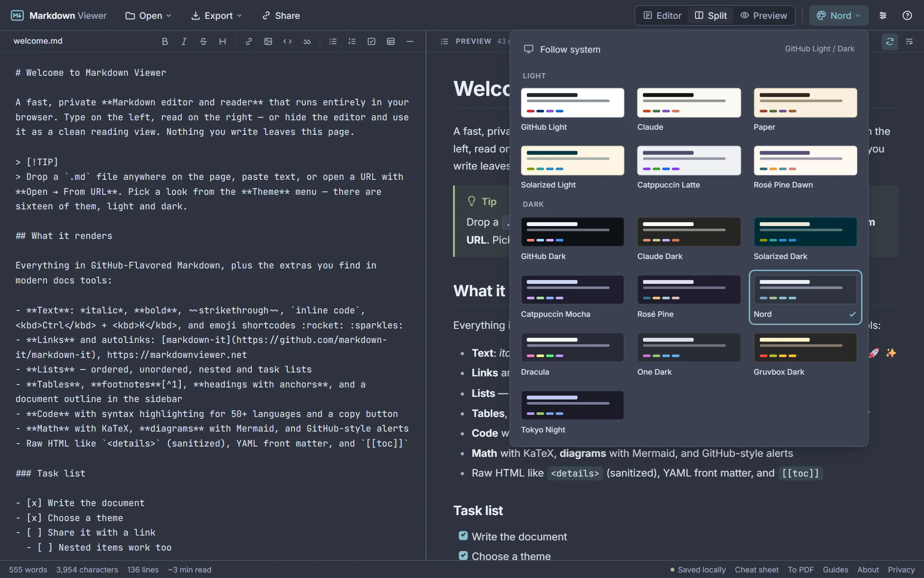Toggle word wrap icon in preview header
Viewport: 924px width, 578px height.
click(909, 42)
